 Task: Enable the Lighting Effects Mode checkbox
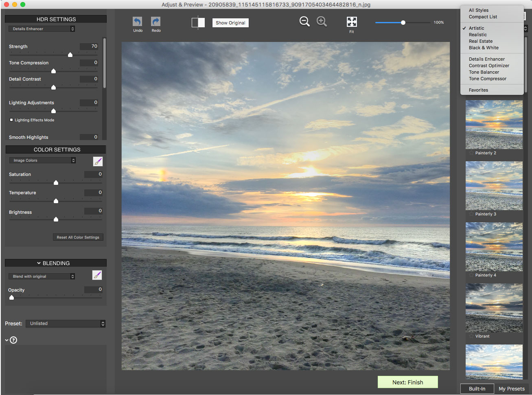[11, 120]
